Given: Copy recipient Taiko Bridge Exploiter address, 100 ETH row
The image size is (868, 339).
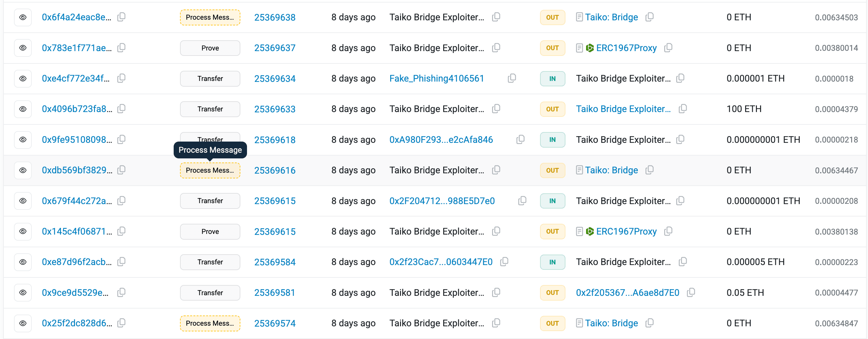Looking at the screenshot, I should click(x=683, y=109).
